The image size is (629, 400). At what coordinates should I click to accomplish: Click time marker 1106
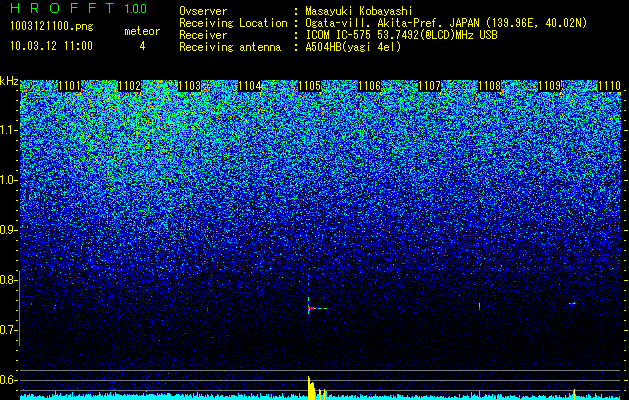[369, 86]
